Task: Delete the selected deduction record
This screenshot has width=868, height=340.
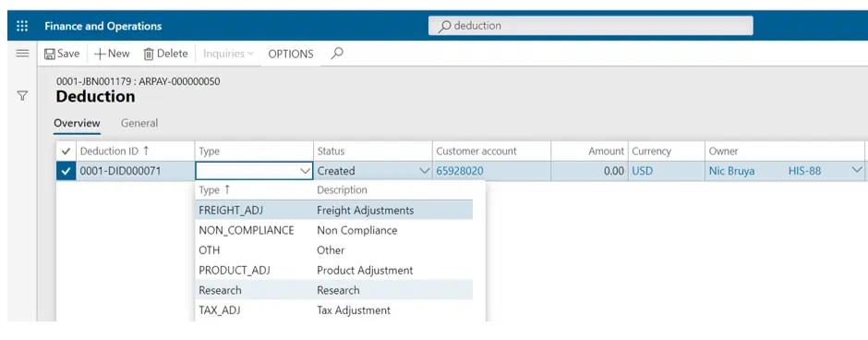Action: pyautogui.click(x=165, y=54)
